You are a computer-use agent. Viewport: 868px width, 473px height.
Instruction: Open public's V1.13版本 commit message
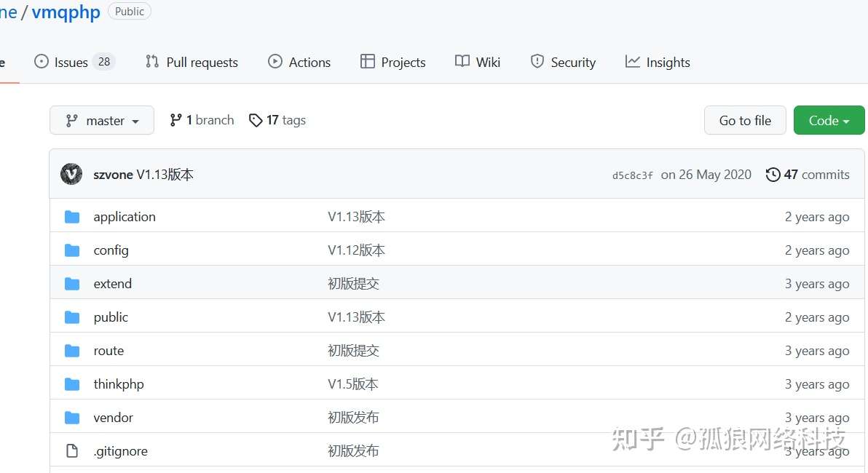[x=356, y=317]
